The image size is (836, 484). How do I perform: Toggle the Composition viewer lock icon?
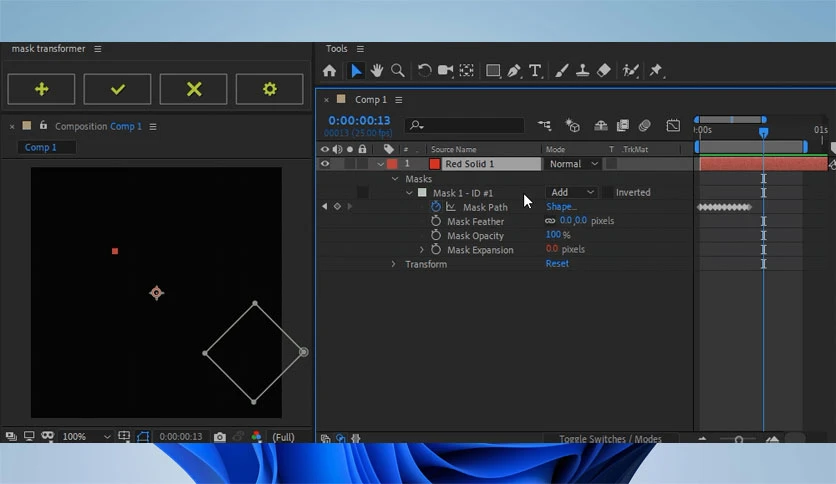[x=43, y=126]
